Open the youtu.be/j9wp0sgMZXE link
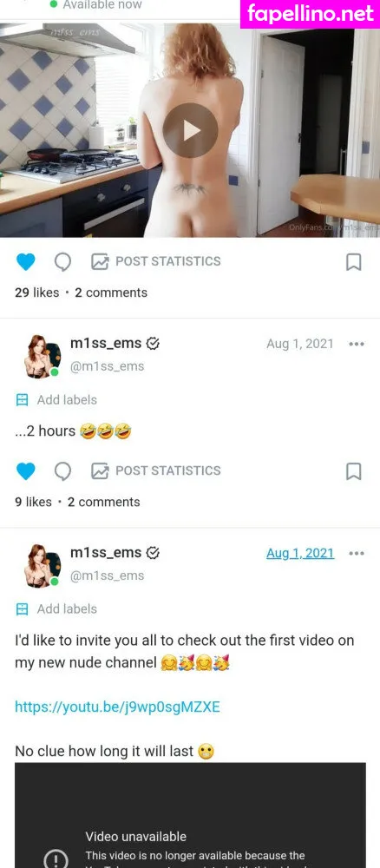Screen dimensions: 380x868 pyautogui.click(x=117, y=707)
